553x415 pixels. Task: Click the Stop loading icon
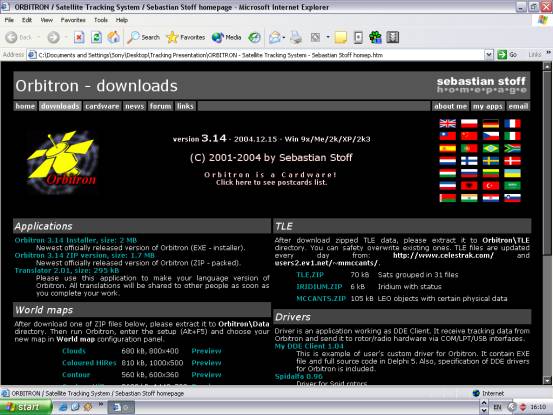79,37
